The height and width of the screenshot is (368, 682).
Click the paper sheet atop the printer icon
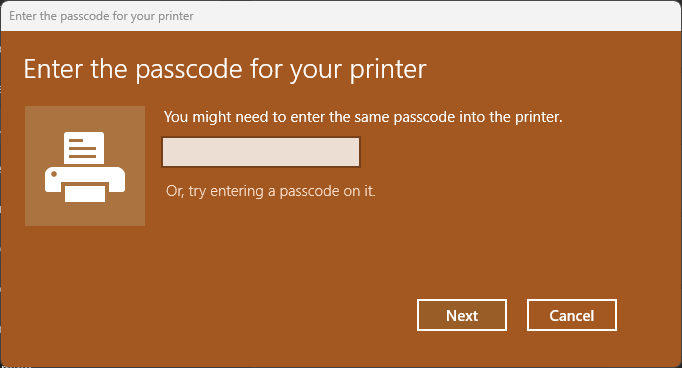(84, 148)
